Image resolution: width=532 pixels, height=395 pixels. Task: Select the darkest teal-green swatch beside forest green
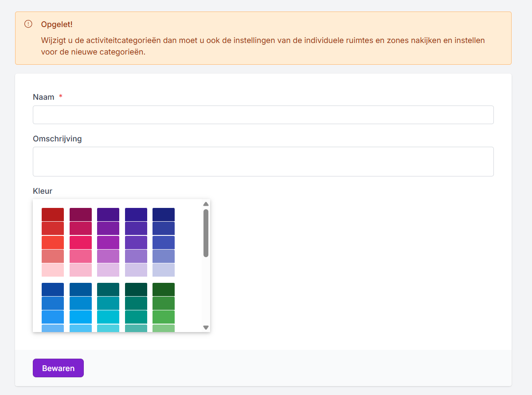(136, 289)
